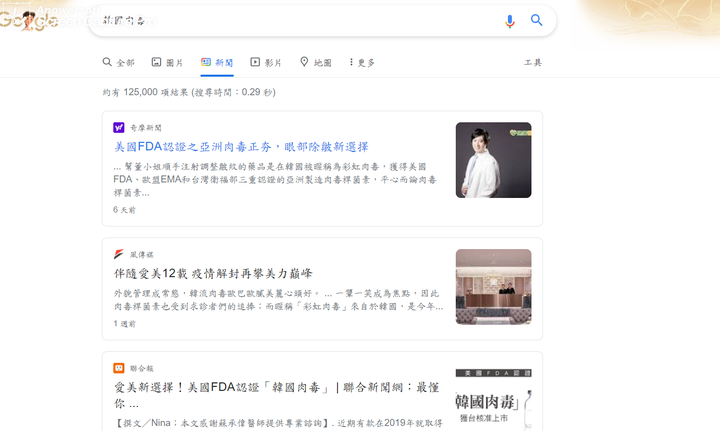Click the 風傳媒 source name
This screenshot has height=431, width=720.
click(141, 254)
